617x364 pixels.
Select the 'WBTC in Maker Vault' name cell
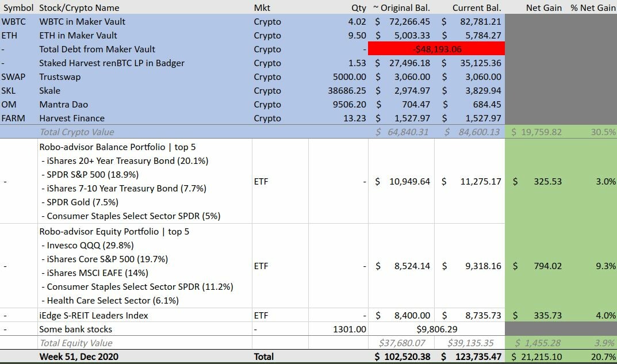82,22
